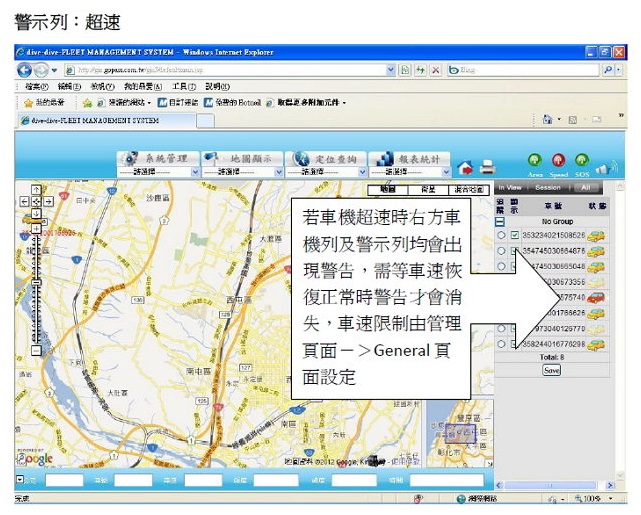The image size is (641, 515).
Task: Select the radio button for vehicle 354745030664676
Action: [x=501, y=251]
